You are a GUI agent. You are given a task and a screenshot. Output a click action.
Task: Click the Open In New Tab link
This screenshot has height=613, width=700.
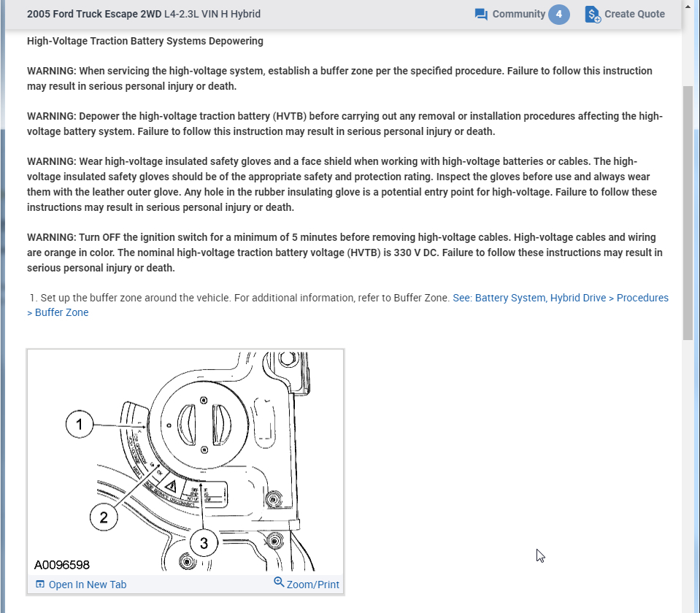click(x=88, y=585)
